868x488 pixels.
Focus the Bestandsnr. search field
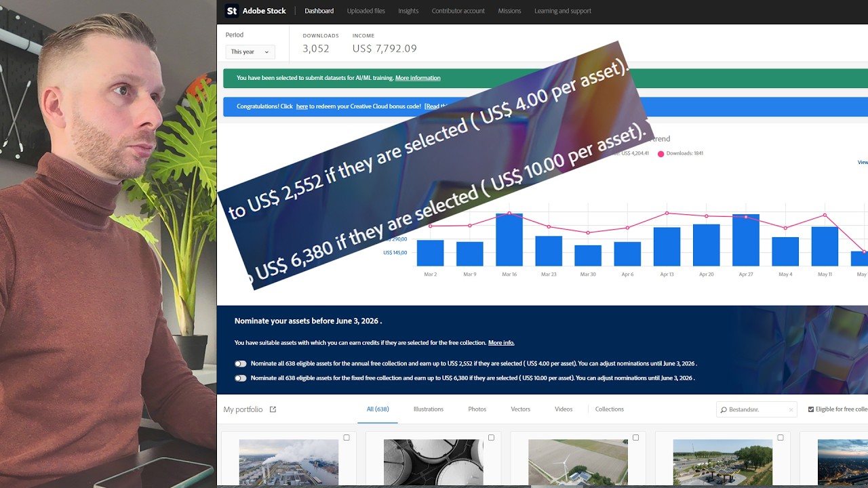(757, 410)
